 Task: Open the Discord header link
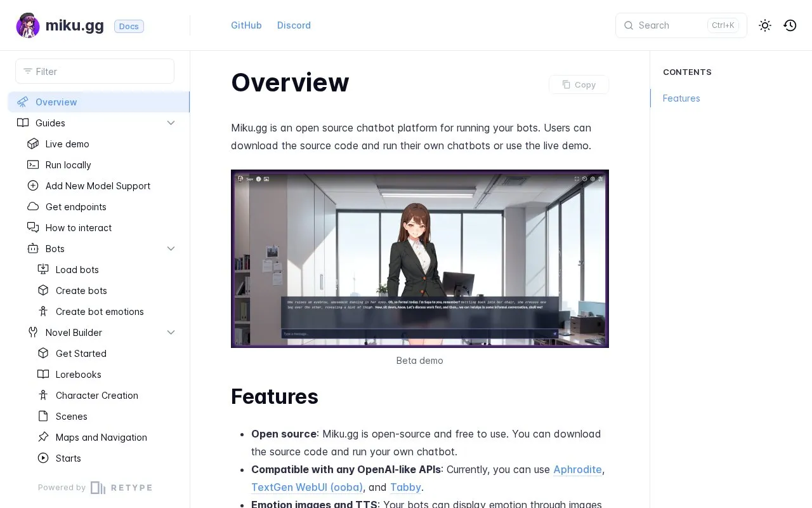click(294, 25)
